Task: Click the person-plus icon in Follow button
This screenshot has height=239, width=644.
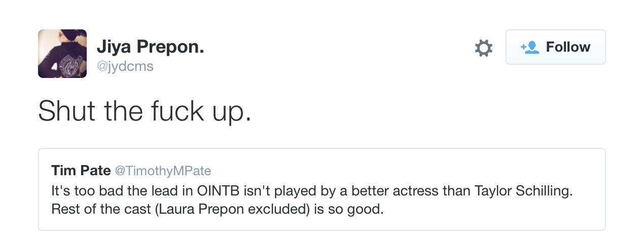Action: click(x=529, y=47)
